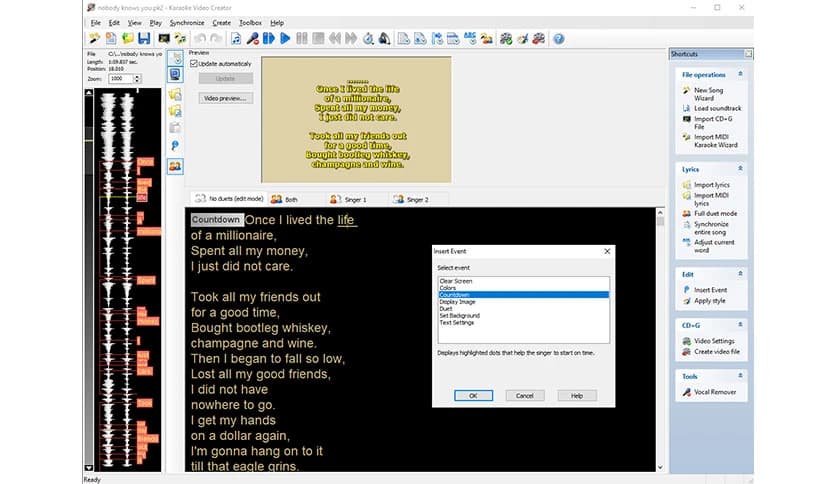This screenshot has width=836, height=484.
Task: Click the fast forward double-arrow toolbar icon
Action: point(351,38)
